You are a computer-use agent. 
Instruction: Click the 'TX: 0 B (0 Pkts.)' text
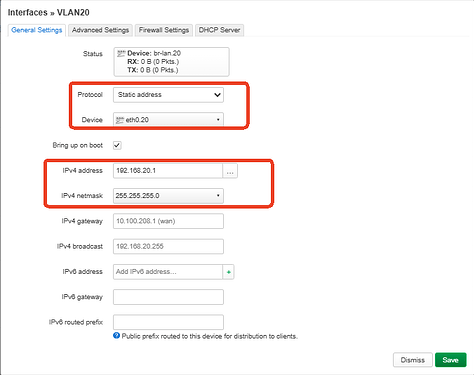153,70
